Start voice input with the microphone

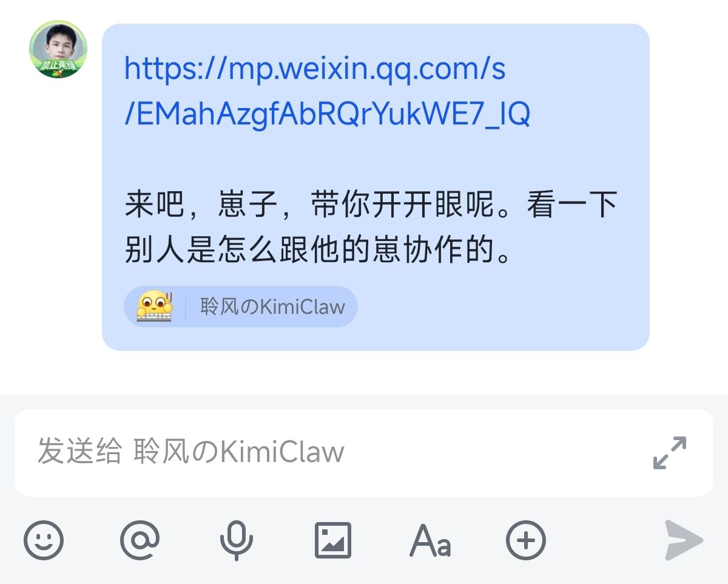236,540
